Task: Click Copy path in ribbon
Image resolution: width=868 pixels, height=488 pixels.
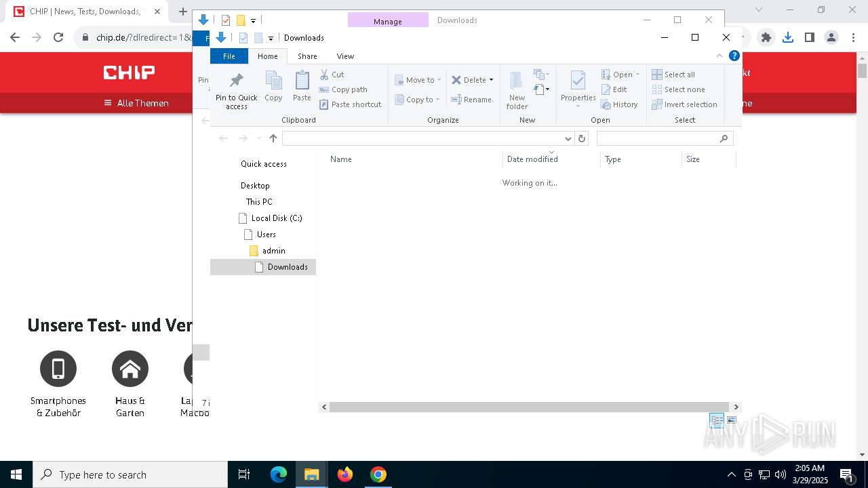Action: [343, 89]
